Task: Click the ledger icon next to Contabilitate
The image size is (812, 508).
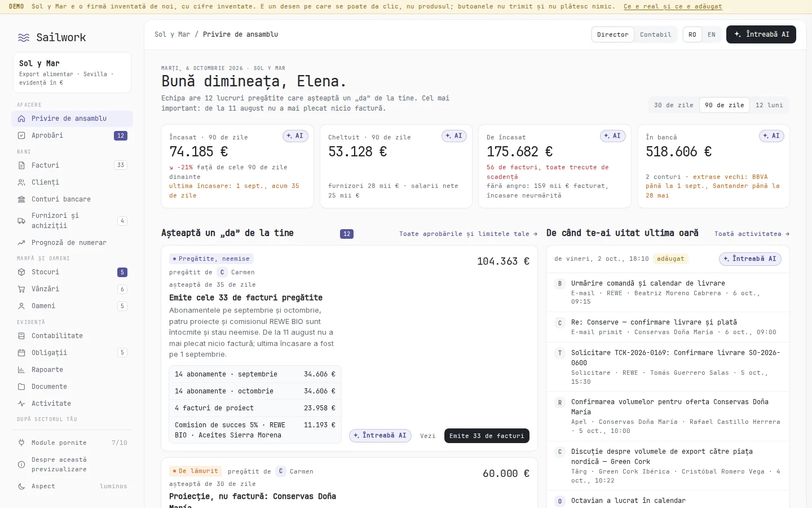Action: click(21, 336)
